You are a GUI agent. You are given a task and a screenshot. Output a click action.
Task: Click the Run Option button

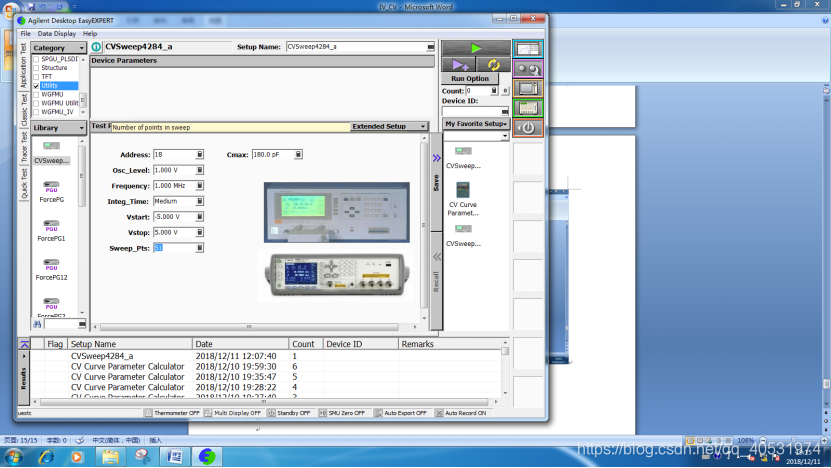pyautogui.click(x=470, y=78)
